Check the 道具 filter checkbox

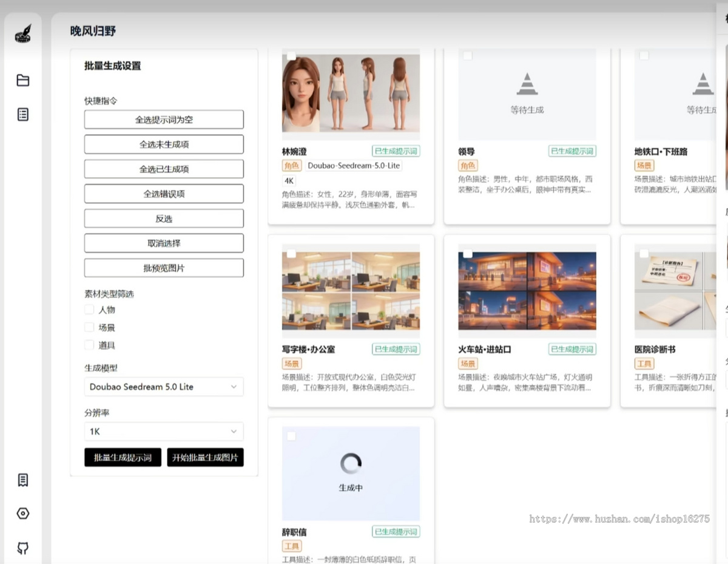point(89,345)
